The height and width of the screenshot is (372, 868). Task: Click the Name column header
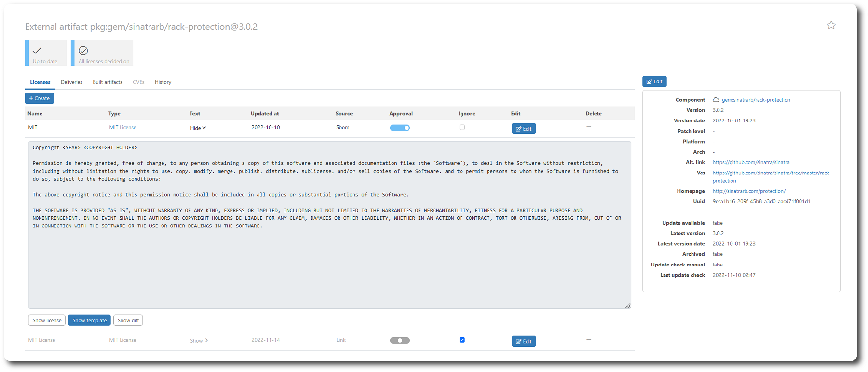[x=35, y=114]
